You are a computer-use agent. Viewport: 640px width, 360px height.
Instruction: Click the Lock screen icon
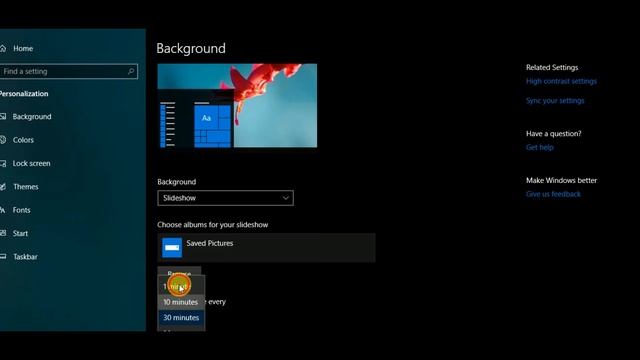coord(3,164)
